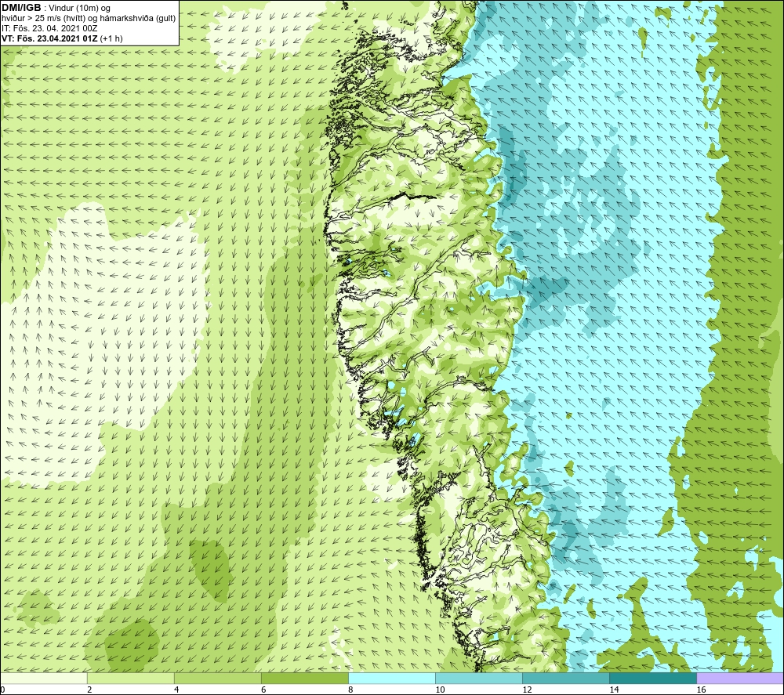Choose the palest 0–2 legend swatch
Viewport: 784px width, 695px height.
coord(44,679)
